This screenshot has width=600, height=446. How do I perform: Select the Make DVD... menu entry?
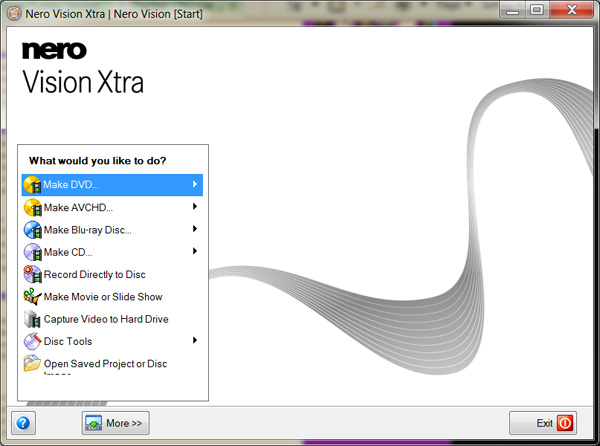click(x=112, y=185)
